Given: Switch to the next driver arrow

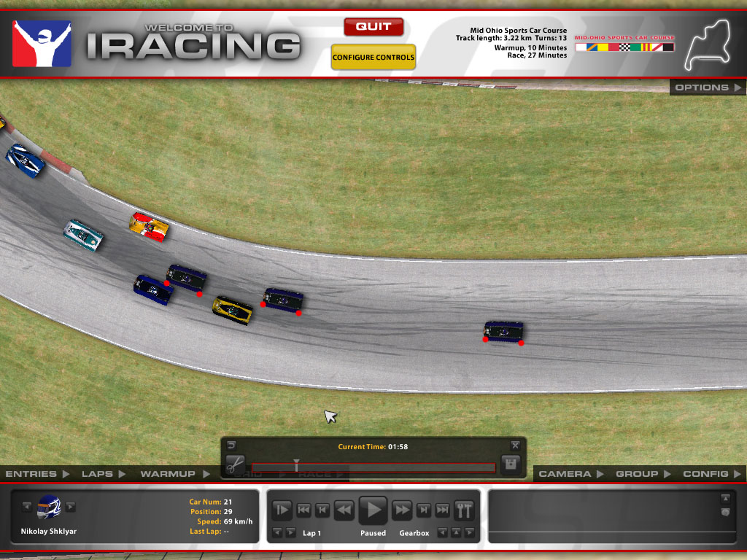Looking at the screenshot, I should 71,507.
